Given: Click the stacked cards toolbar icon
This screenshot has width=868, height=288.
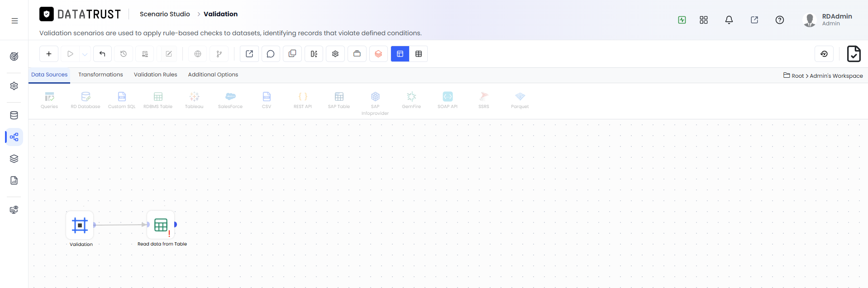Looking at the screenshot, I should click(x=357, y=54).
